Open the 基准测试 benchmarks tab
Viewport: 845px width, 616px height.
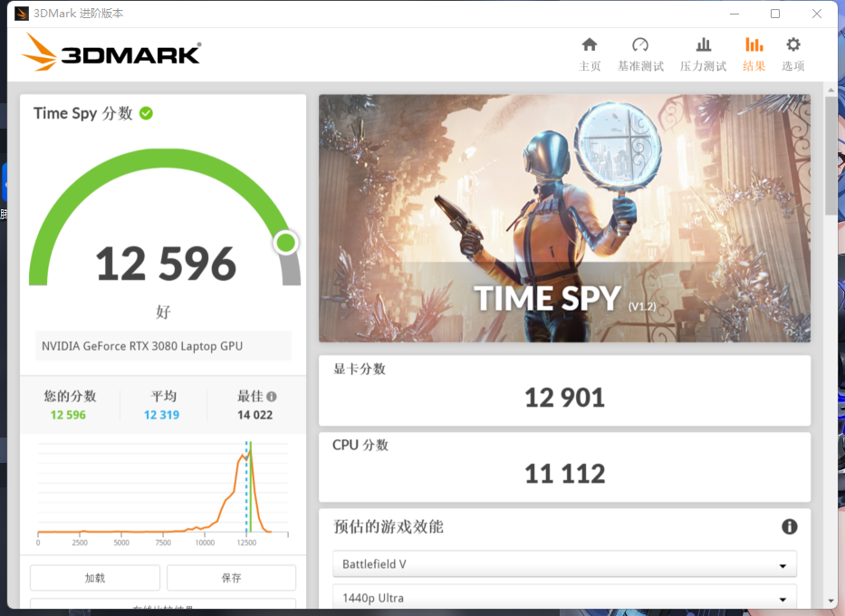tap(640, 54)
